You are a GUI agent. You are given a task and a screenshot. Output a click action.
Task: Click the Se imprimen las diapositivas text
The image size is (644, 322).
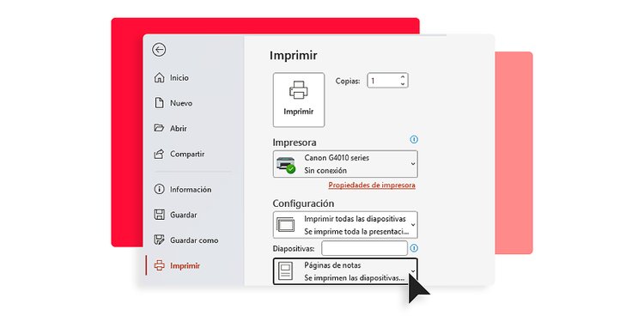(x=355, y=278)
